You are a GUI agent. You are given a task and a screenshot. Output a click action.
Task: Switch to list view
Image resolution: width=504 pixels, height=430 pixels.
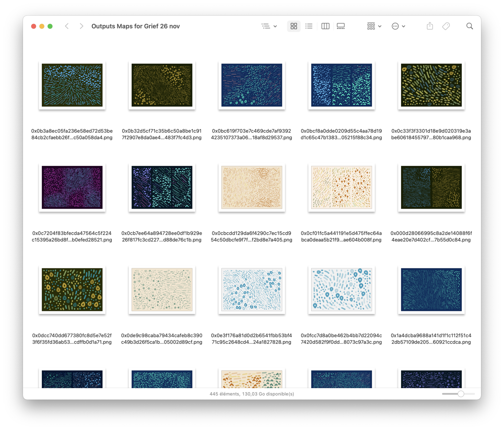309,26
